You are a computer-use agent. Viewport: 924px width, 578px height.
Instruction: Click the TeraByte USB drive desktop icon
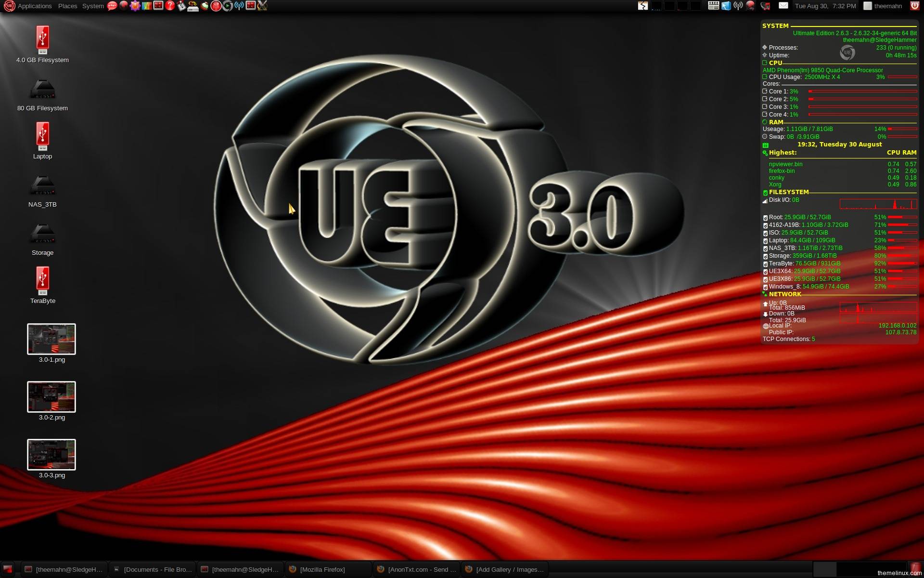(x=42, y=280)
